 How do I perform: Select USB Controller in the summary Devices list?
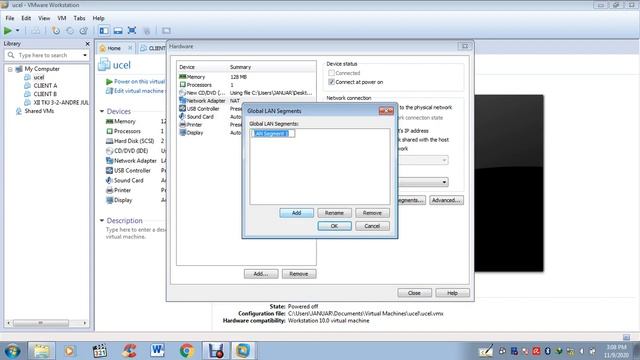132,171
